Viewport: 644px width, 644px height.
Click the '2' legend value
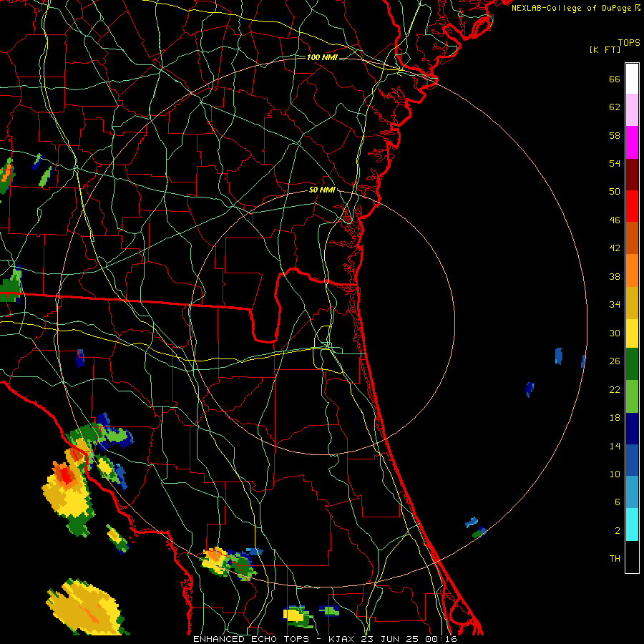tap(617, 531)
